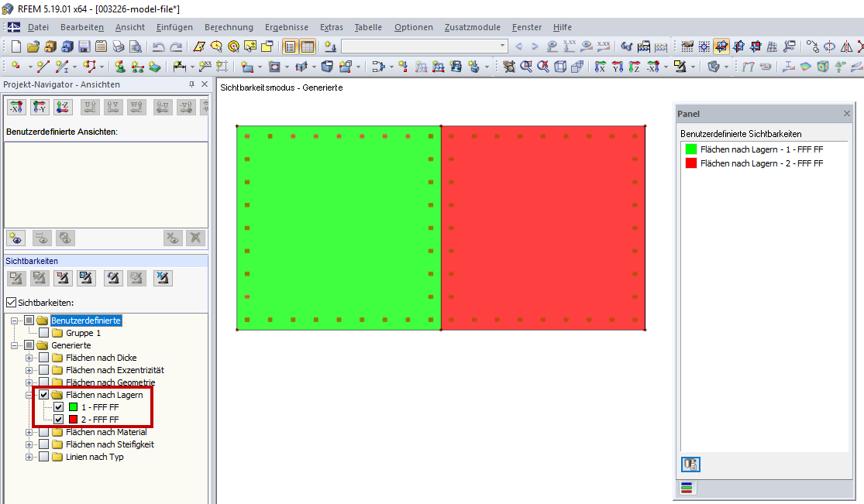Select the visibility by window mode icon
The height and width of the screenshot is (504, 864).
pyautogui.click(x=16, y=278)
